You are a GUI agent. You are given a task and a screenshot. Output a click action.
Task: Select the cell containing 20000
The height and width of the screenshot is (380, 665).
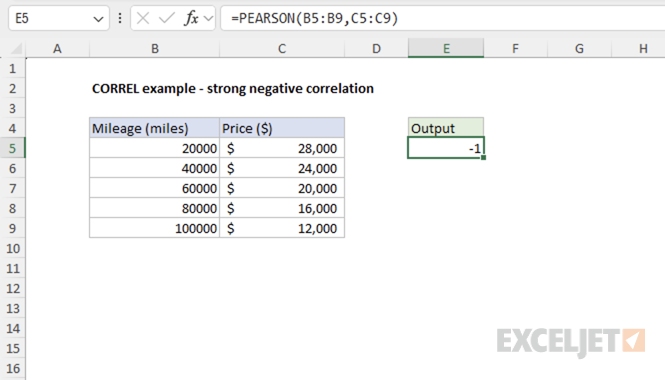click(x=154, y=148)
